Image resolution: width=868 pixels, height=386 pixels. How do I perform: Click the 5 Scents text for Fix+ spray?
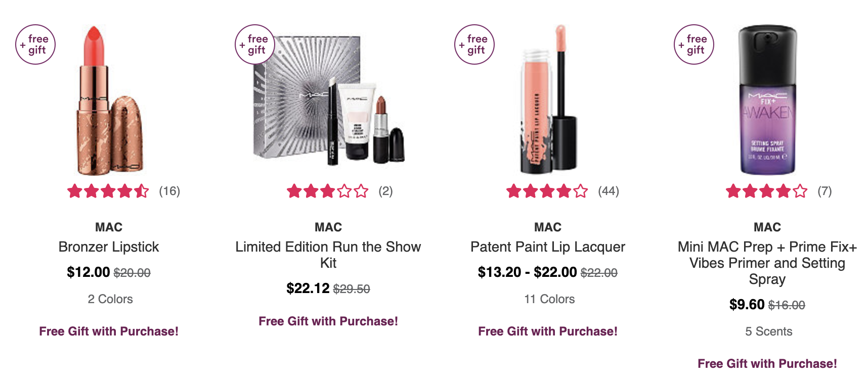coord(769,331)
